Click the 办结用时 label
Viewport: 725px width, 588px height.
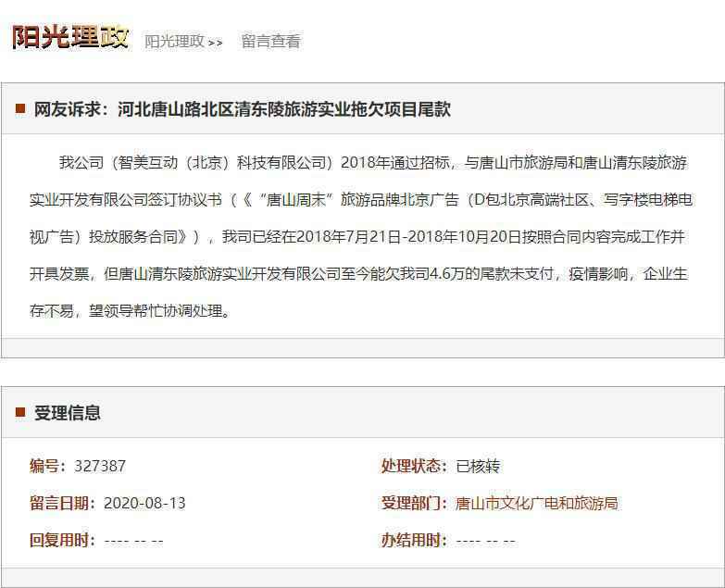[x=415, y=540]
